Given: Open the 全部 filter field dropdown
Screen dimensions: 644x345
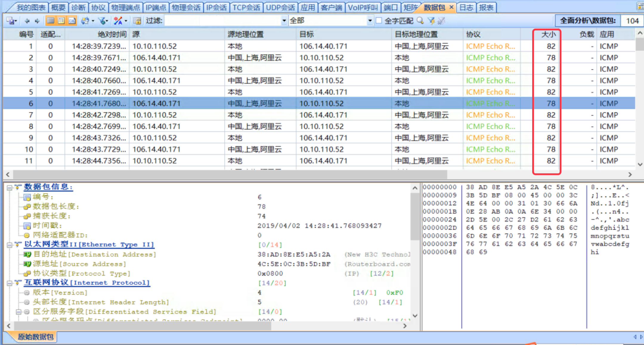Looking at the screenshot, I should pos(370,21).
